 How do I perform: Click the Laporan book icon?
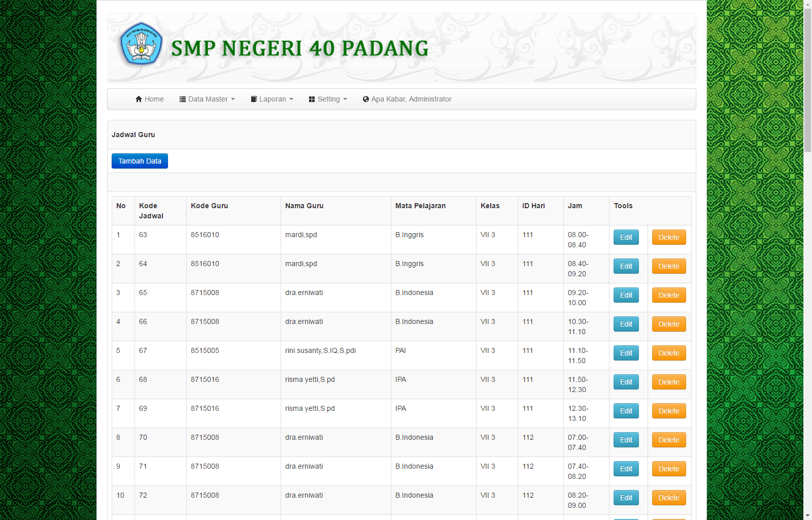[x=254, y=99]
